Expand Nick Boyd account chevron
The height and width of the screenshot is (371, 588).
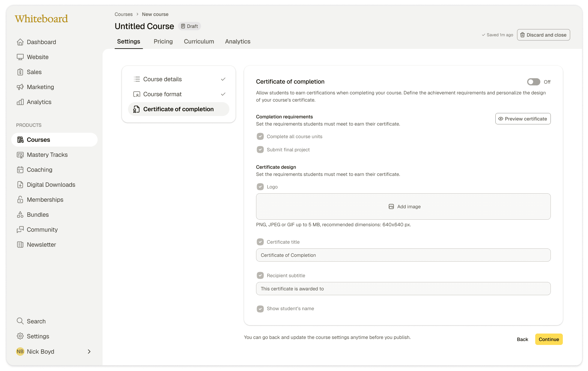click(x=89, y=352)
